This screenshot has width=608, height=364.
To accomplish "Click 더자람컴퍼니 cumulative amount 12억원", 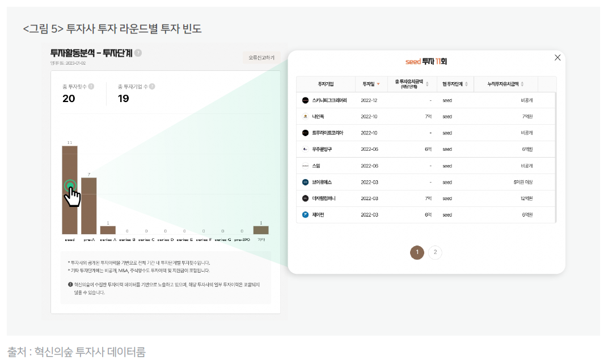I will click(526, 198).
